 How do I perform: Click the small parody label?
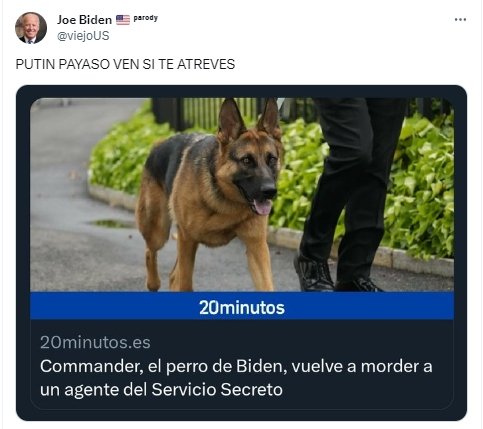tap(145, 18)
